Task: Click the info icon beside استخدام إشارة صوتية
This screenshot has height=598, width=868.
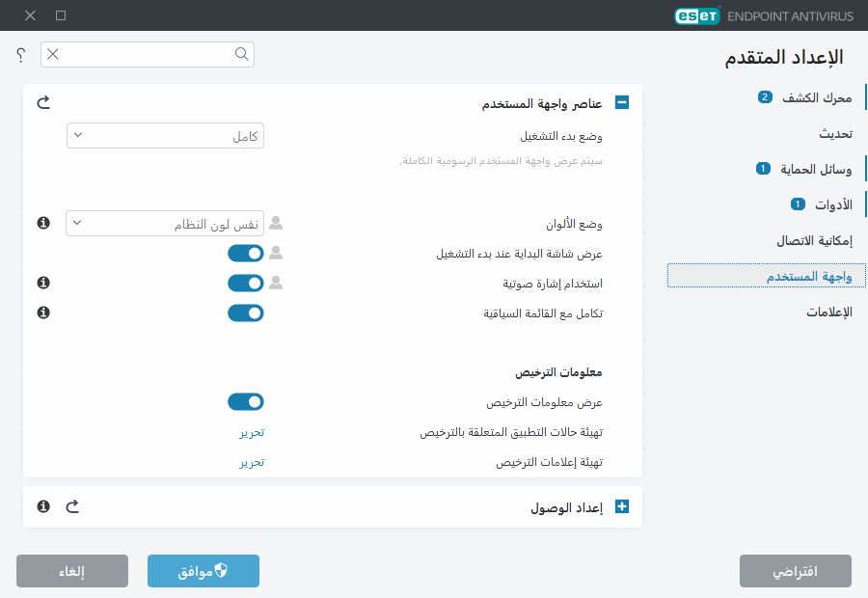Action: 42,283
